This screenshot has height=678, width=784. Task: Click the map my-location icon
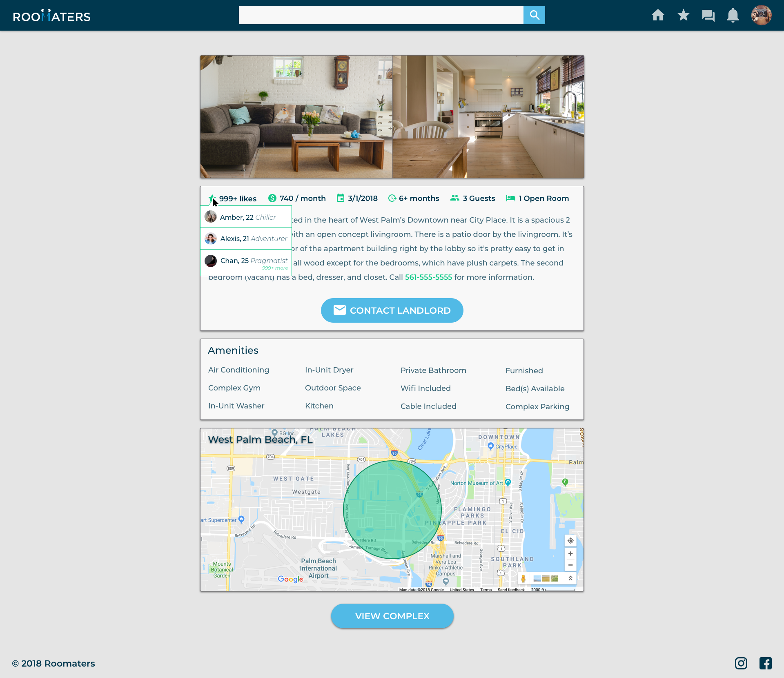pyautogui.click(x=570, y=541)
